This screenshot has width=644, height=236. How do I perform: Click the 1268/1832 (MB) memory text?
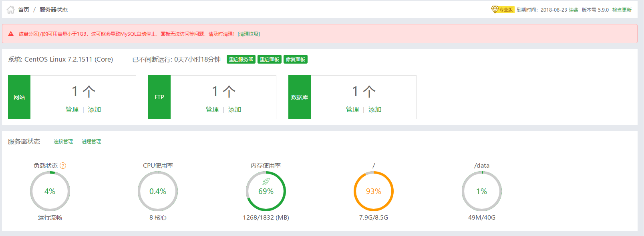pos(266,217)
